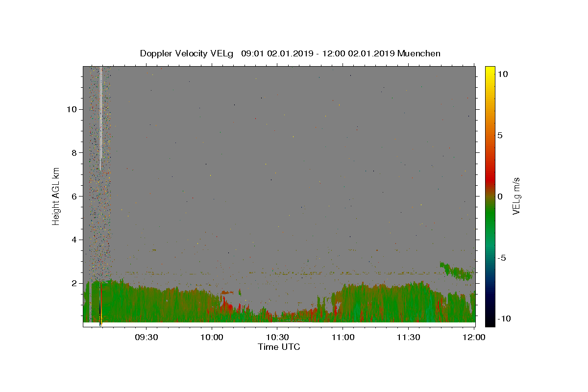This screenshot has height=392, width=588.
Task: Click the height axis label 10 km
Action: click(72, 109)
